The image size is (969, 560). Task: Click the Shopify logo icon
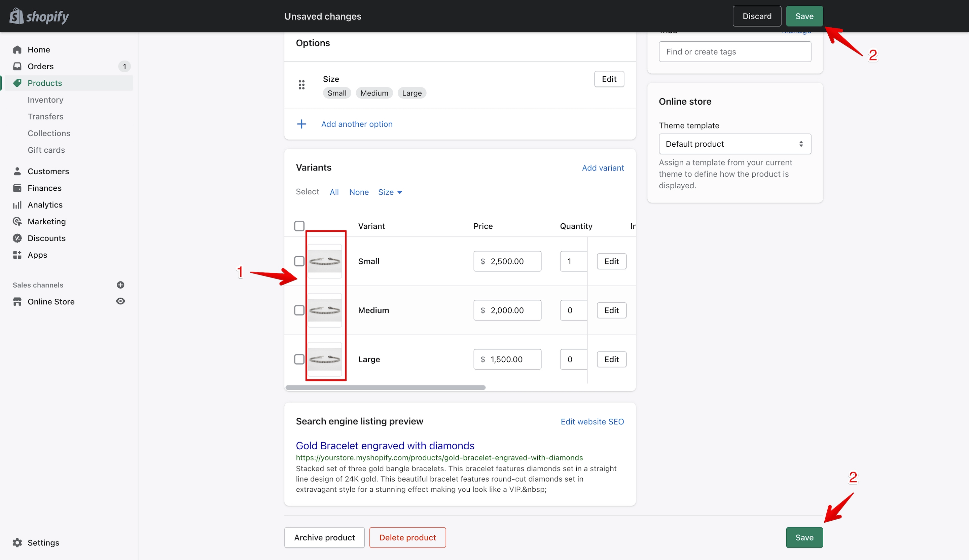(x=16, y=16)
